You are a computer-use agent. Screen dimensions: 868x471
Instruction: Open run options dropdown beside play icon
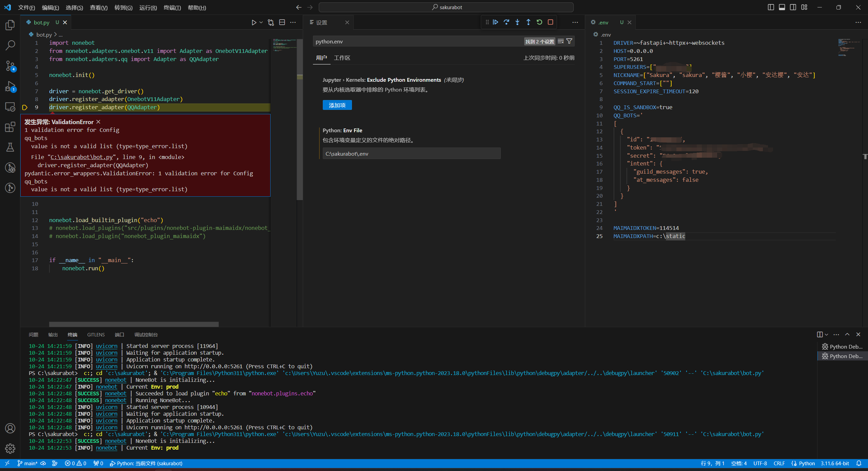[x=261, y=22]
